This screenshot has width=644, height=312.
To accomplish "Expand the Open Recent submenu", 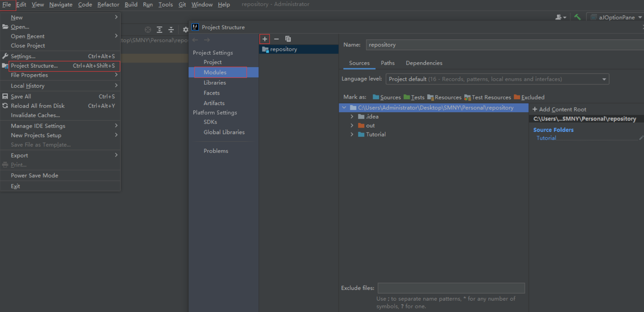I will pyautogui.click(x=60, y=36).
